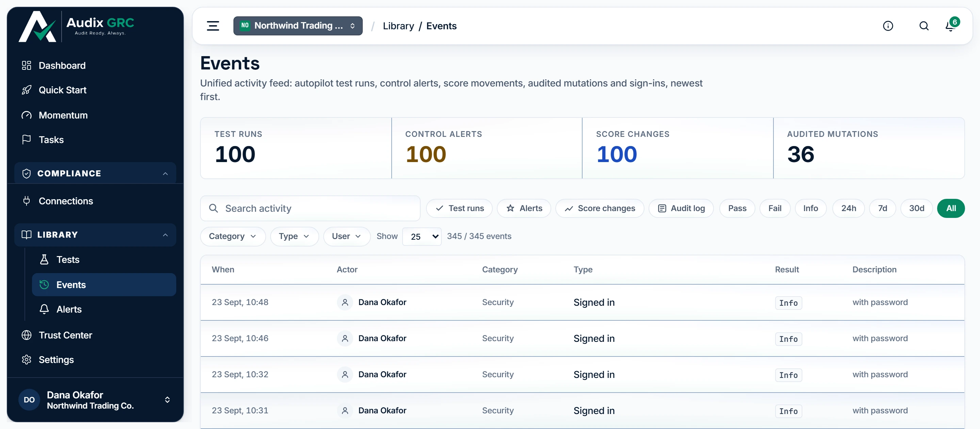Viewport: 980px width, 429px height.
Task: Click the Momentum gauge icon
Action: [x=26, y=115]
